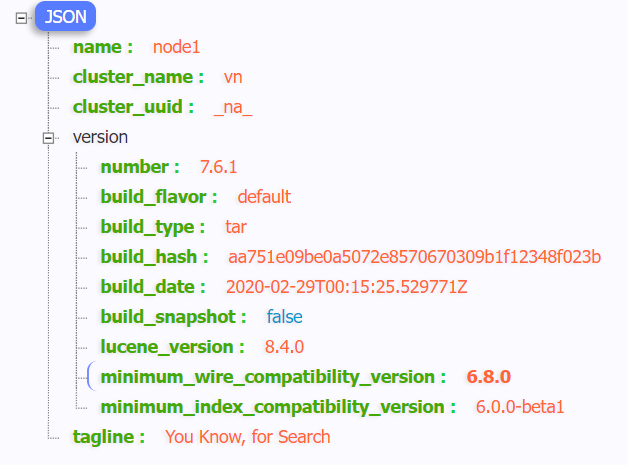This screenshot has height=465, width=627.
Task: Click the false value of build_snapshot
Action: point(284,317)
